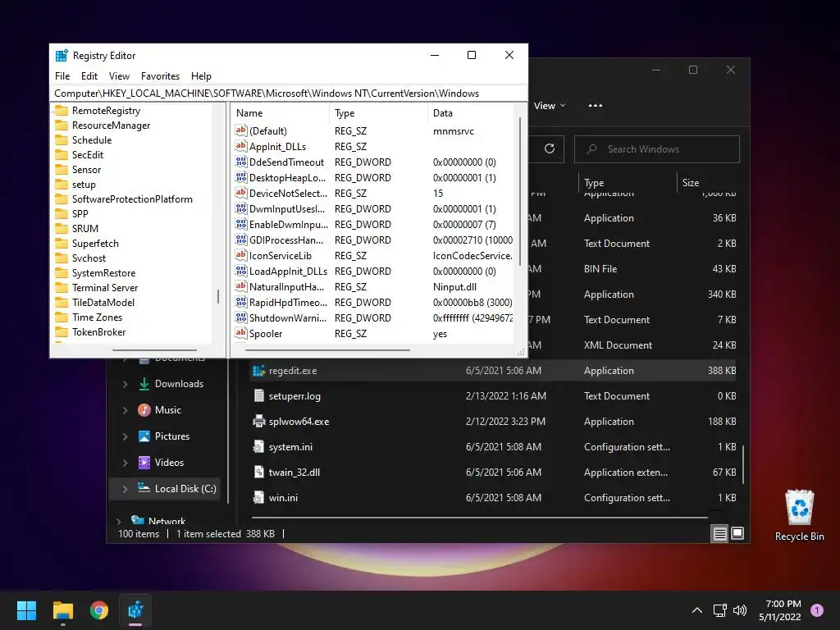Viewport: 840px width, 630px height.
Task: Select the RemoteRegistry key folder
Action: [106, 111]
